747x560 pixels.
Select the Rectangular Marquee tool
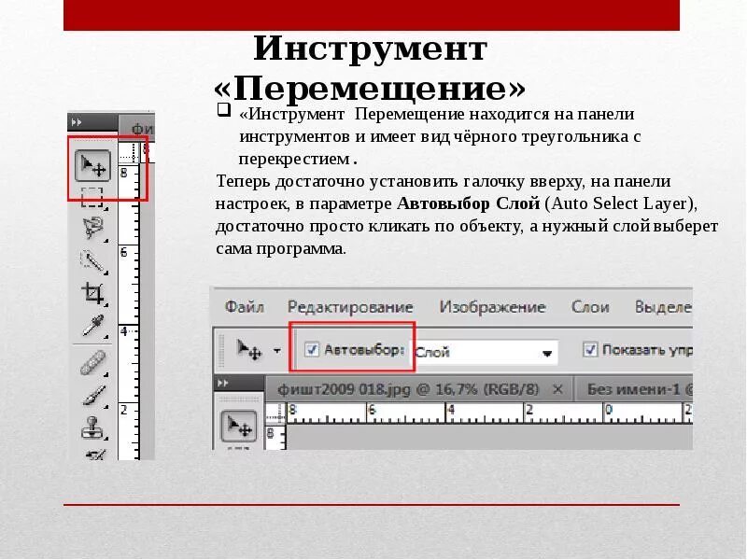[92, 197]
